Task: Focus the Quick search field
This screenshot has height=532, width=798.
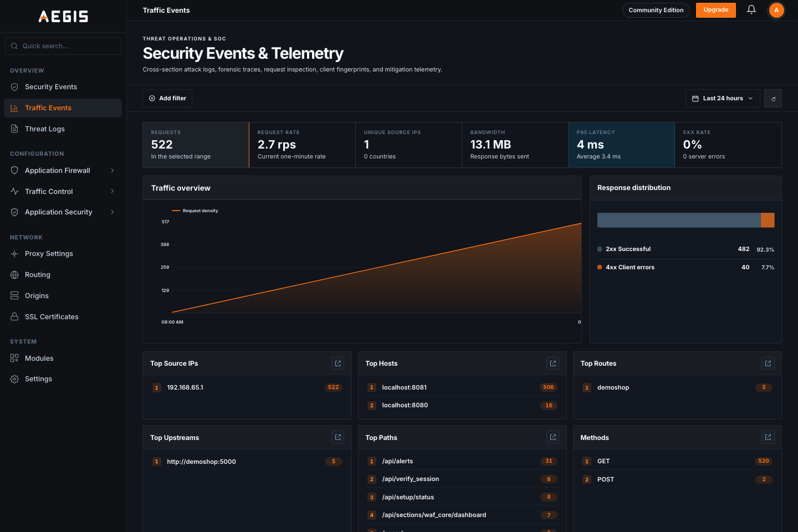Action: pyautogui.click(x=63, y=46)
